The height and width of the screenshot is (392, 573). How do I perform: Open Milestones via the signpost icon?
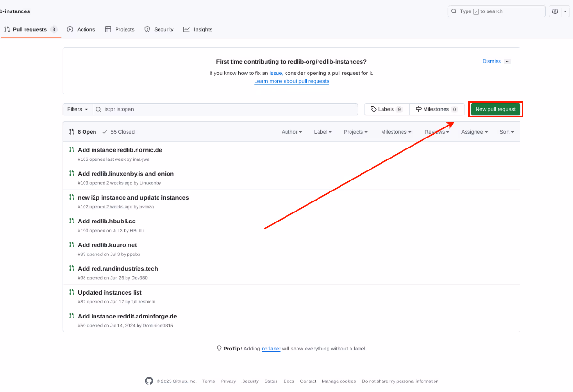(418, 109)
